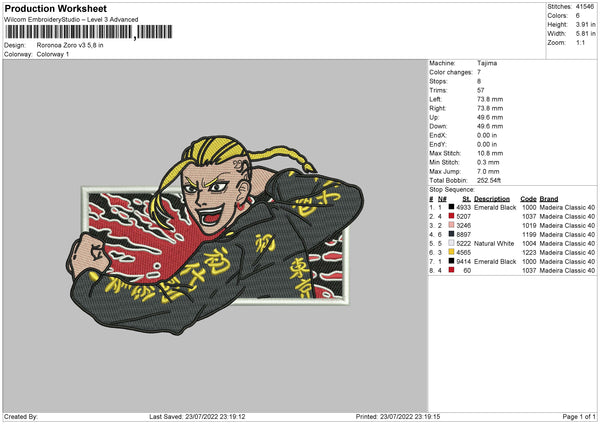Click 'Emerald Black' in the 9414 row
The width and height of the screenshot is (600, 424).
[495, 261]
